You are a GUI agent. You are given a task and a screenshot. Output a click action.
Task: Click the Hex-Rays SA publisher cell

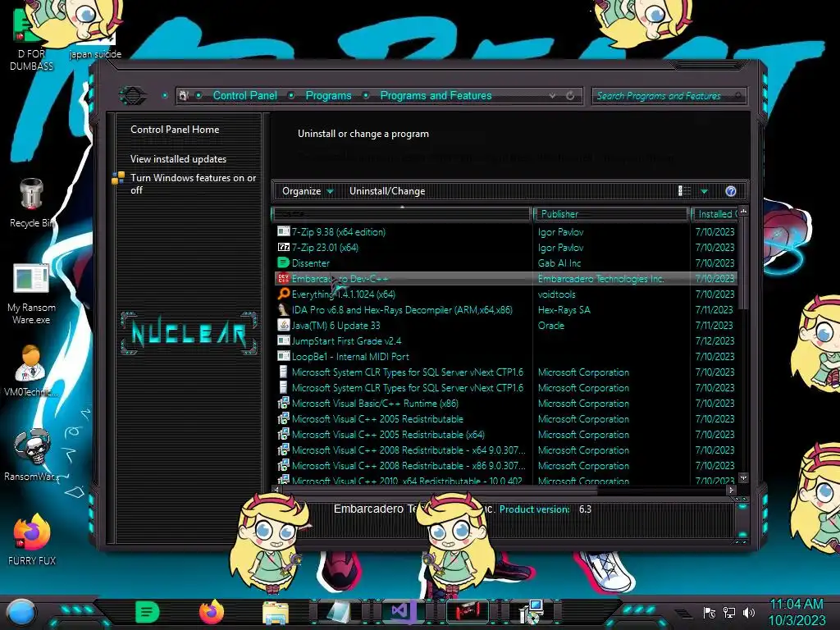[x=564, y=309]
